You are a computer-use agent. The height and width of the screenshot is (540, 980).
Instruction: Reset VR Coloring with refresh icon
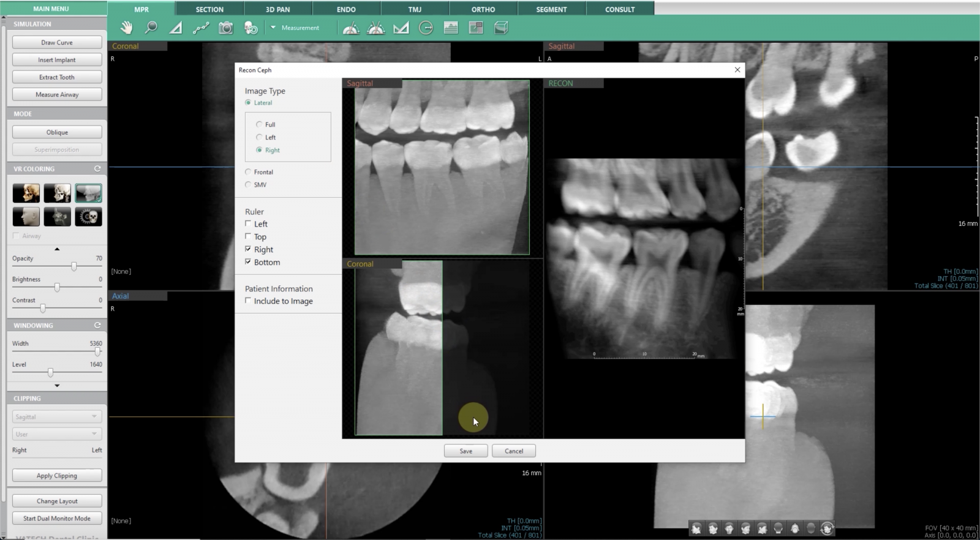(x=97, y=168)
